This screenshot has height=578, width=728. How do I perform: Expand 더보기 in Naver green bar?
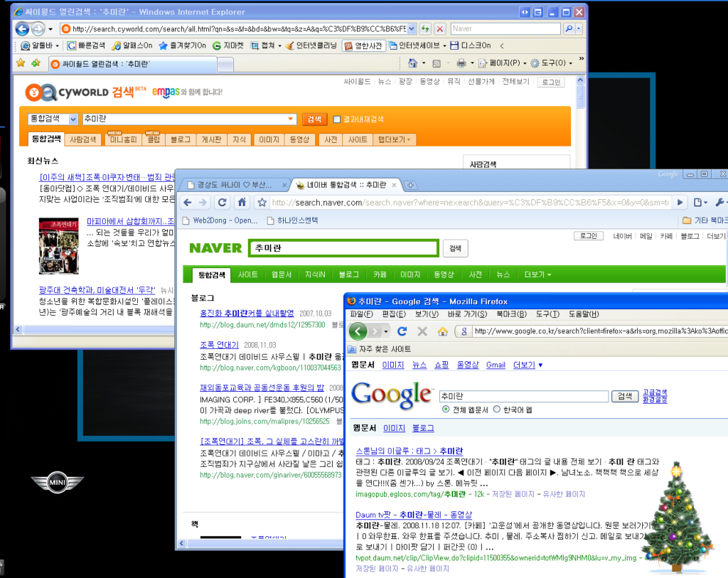click(537, 275)
